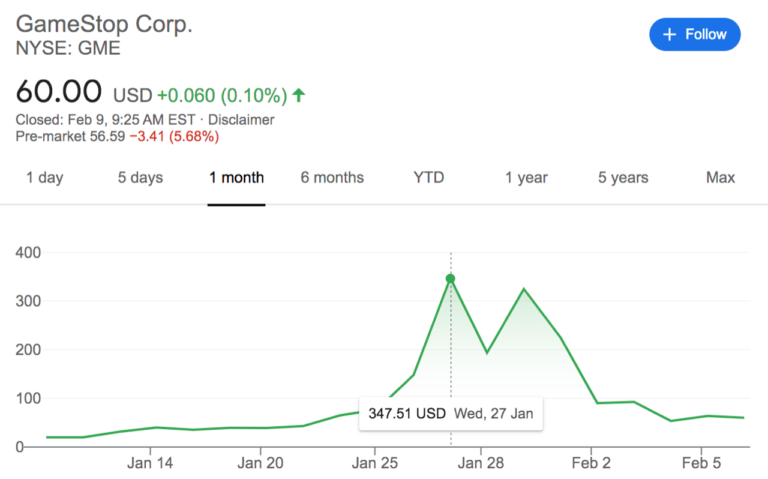The height and width of the screenshot is (479, 768).
Task: Click the 60.00 current price value
Action: 59,92
